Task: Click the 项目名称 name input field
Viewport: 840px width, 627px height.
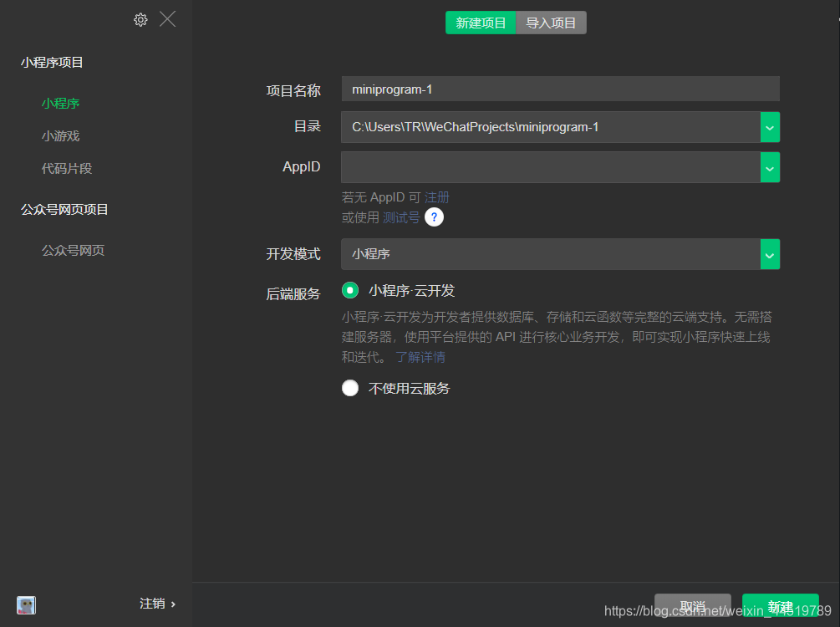Action: tap(560, 89)
